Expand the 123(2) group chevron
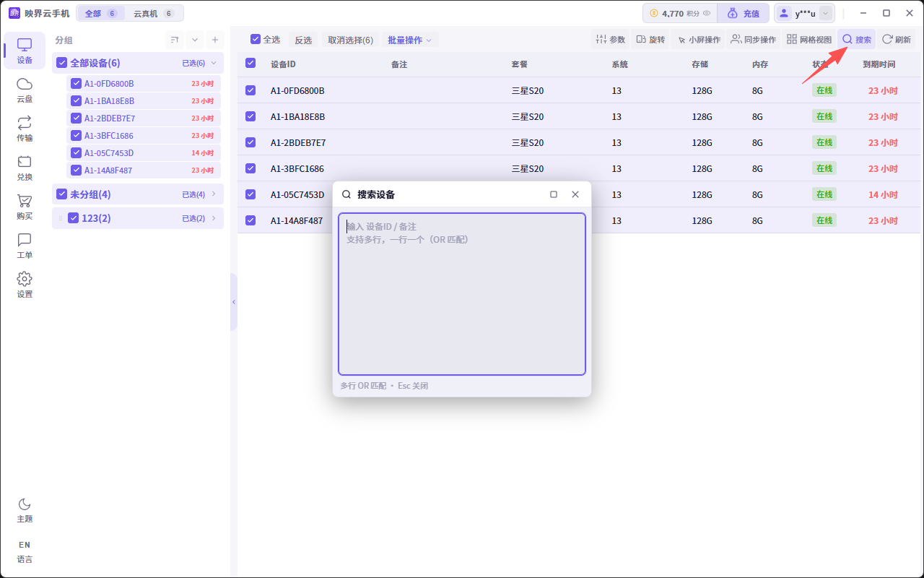924x578 pixels. pos(214,218)
